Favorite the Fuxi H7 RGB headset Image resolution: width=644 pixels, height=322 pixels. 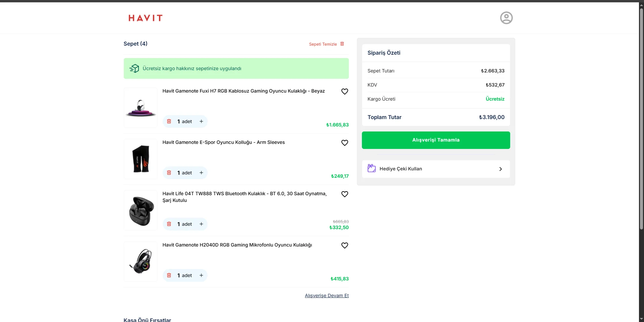(x=344, y=92)
